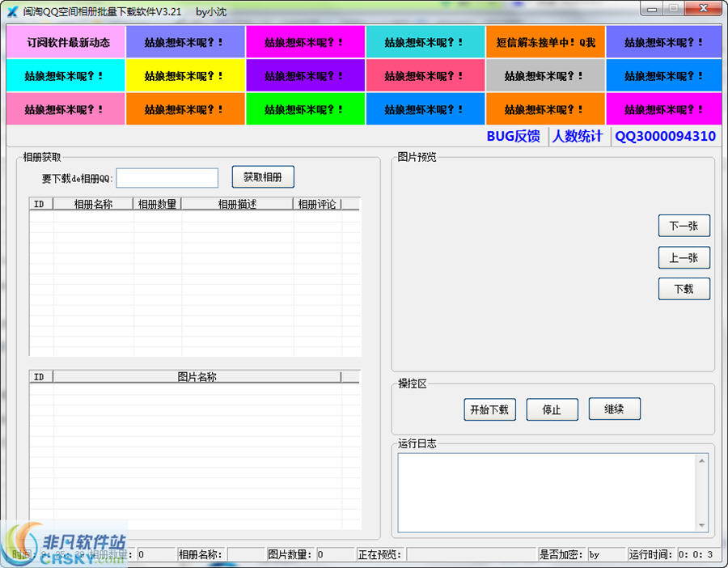Screen dimensions: 728x568
Task: Resume with the 继续 button
Action: [614, 409]
